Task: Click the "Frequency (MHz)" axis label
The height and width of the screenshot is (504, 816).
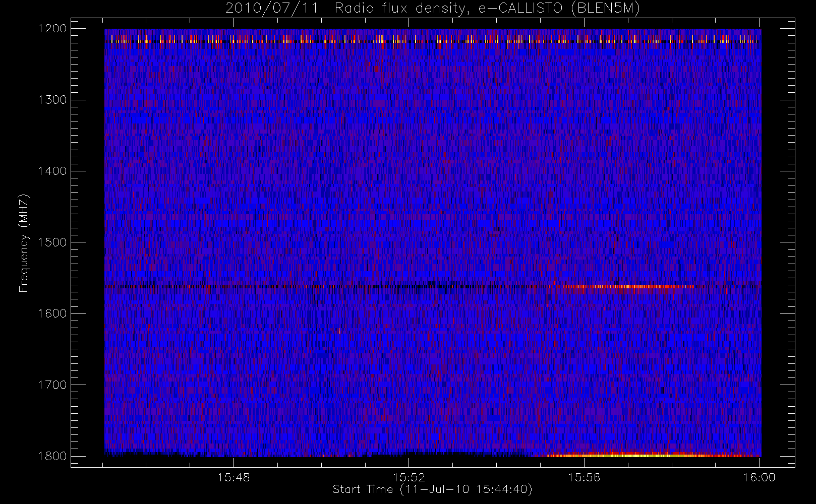Action: pyautogui.click(x=24, y=243)
